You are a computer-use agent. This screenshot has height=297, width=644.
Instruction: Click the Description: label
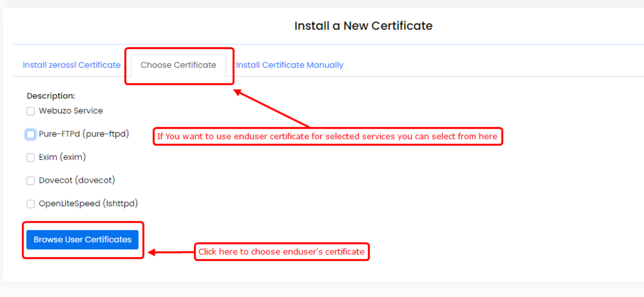pos(51,96)
